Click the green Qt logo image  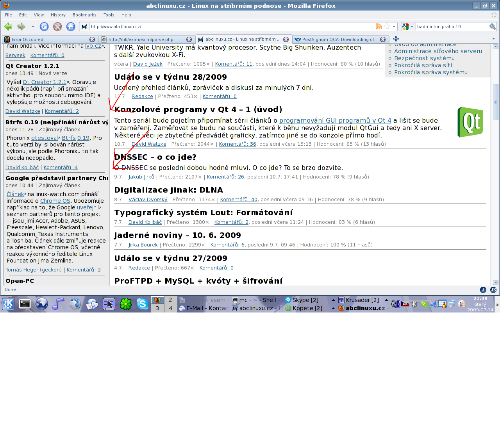(x=470, y=122)
